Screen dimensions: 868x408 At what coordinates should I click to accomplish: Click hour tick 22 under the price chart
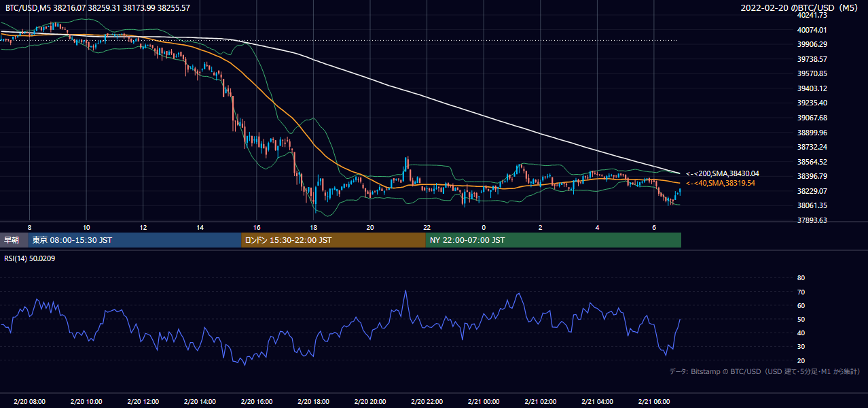(427, 226)
